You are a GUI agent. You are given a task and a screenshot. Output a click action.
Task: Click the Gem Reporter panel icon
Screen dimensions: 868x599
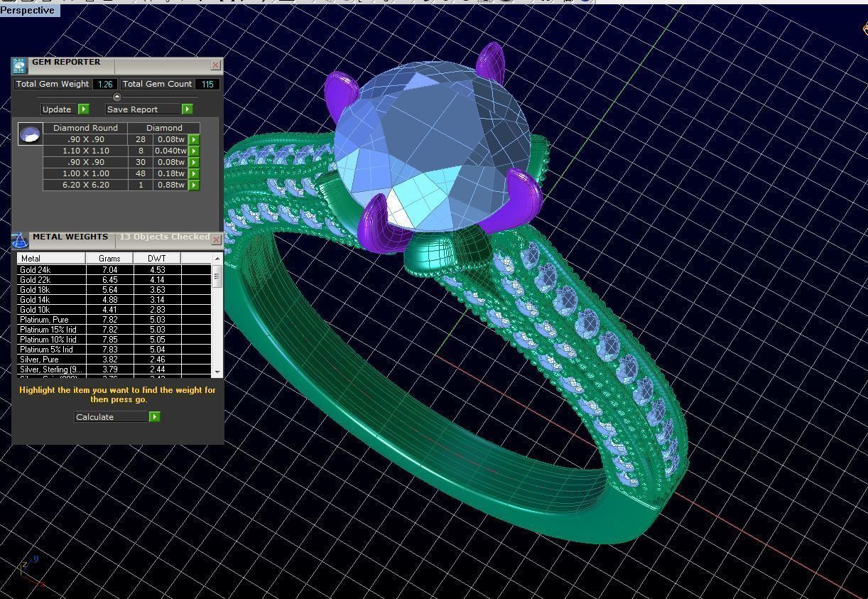tap(19, 66)
